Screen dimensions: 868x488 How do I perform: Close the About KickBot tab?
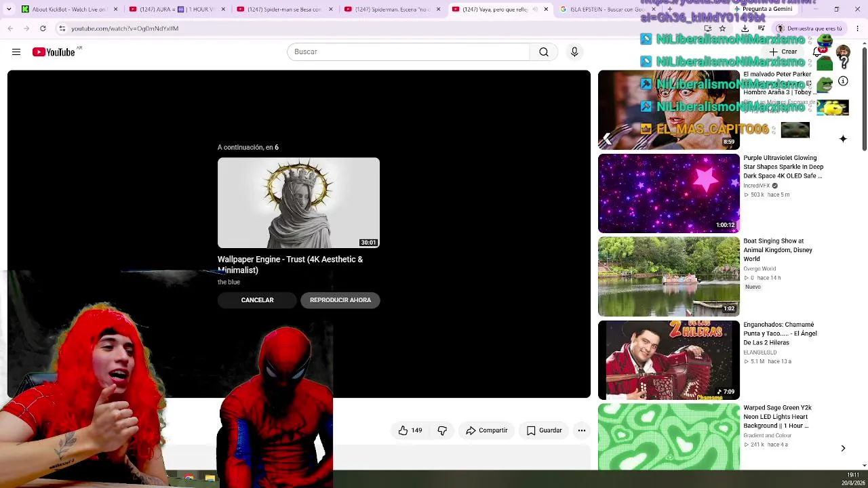coord(115,9)
